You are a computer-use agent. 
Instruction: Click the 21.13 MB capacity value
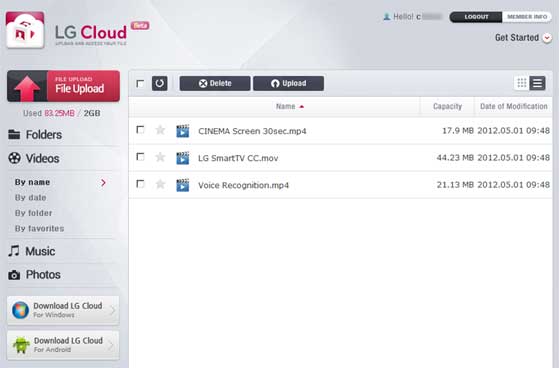455,185
